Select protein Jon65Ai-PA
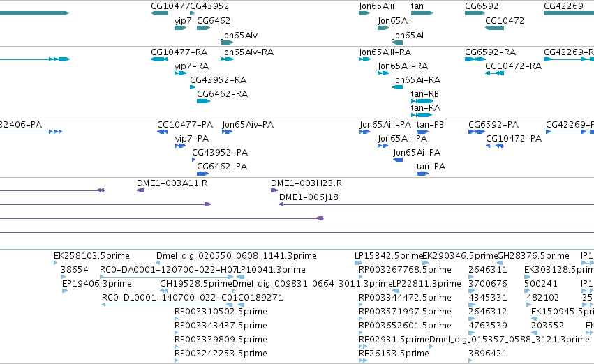 (417, 153)
